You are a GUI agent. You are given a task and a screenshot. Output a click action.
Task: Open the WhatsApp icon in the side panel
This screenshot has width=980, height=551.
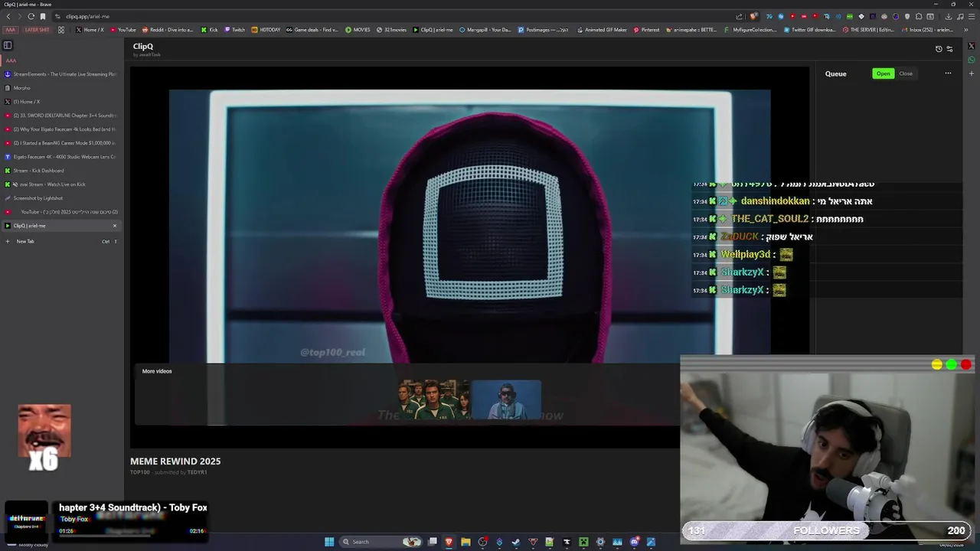coord(972,60)
